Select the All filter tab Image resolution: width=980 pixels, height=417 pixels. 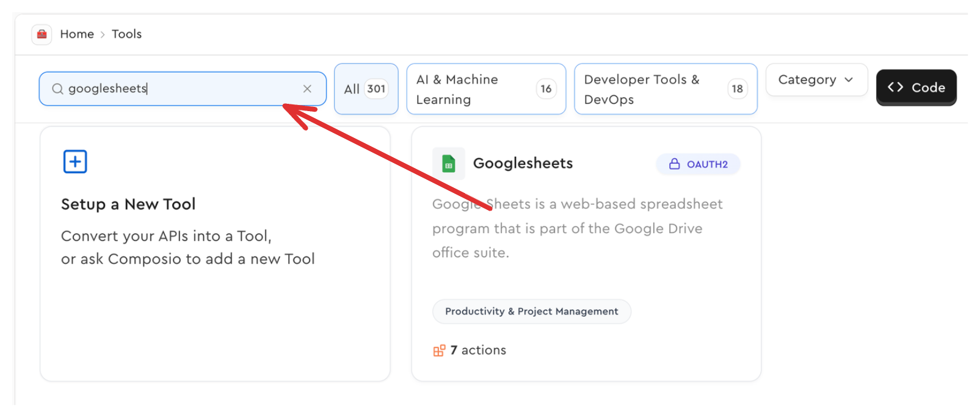tap(366, 89)
